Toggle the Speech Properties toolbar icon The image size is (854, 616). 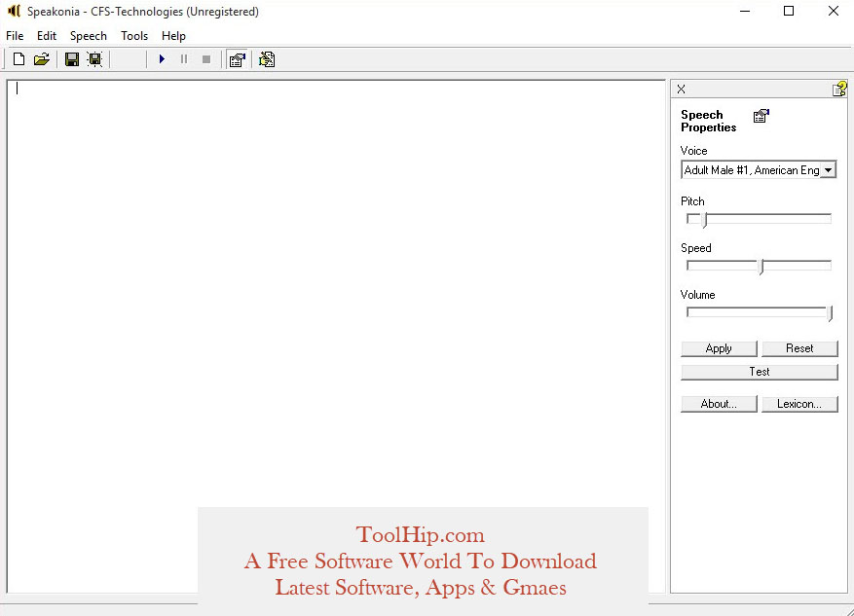238,58
